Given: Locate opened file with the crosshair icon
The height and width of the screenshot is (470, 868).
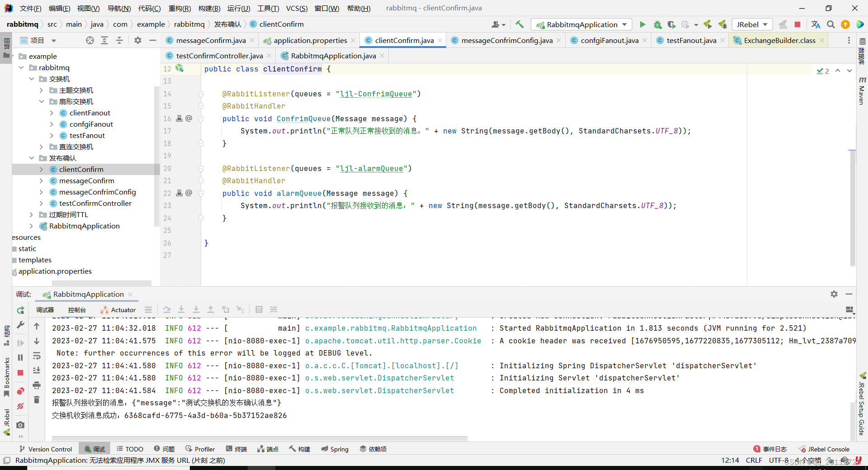Looking at the screenshot, I should coord(90,40).
